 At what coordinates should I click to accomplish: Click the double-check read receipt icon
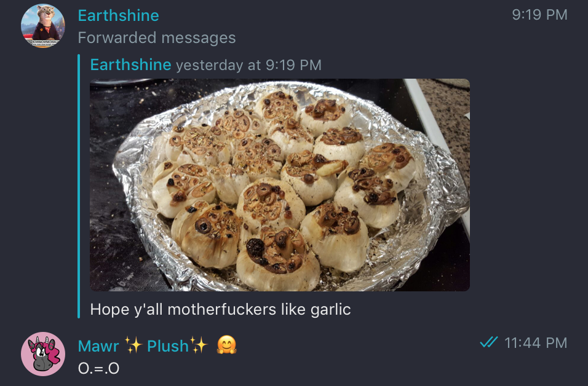tap(488, 342)
